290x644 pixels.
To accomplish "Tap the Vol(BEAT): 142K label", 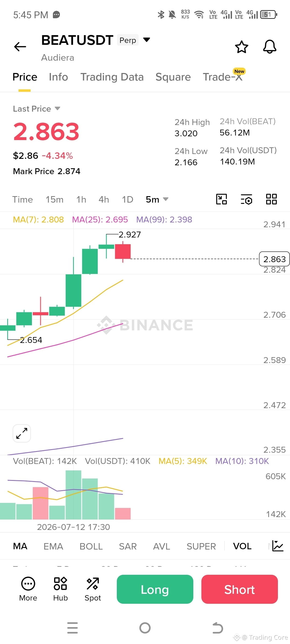I will [x=45, y=461].
